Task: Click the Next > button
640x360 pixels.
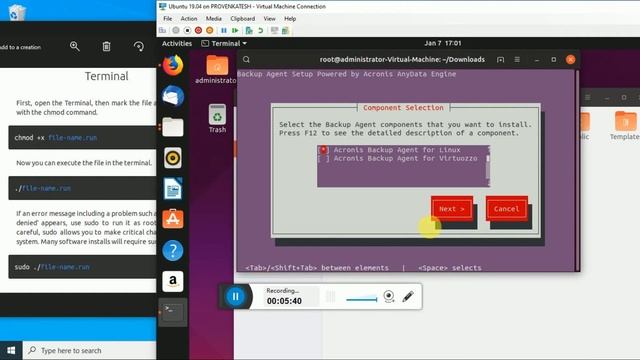Action: (452, 209)
